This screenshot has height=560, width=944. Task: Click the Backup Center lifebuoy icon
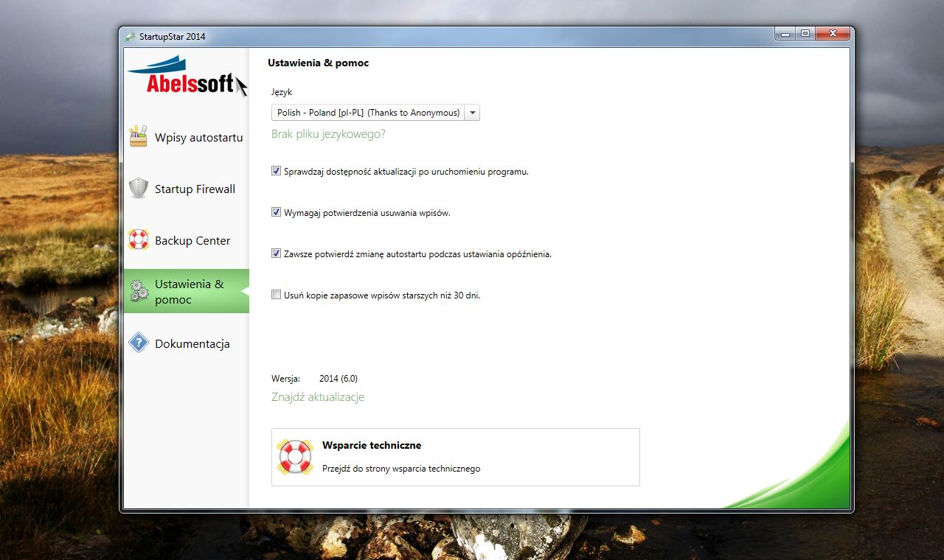139,239
